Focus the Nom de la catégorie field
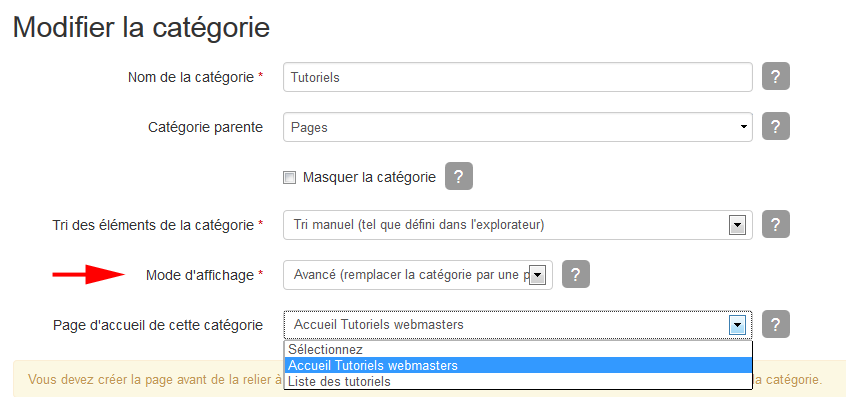This screenshot has height=397, width=846. pyautogui.click(x=517, y=77)
